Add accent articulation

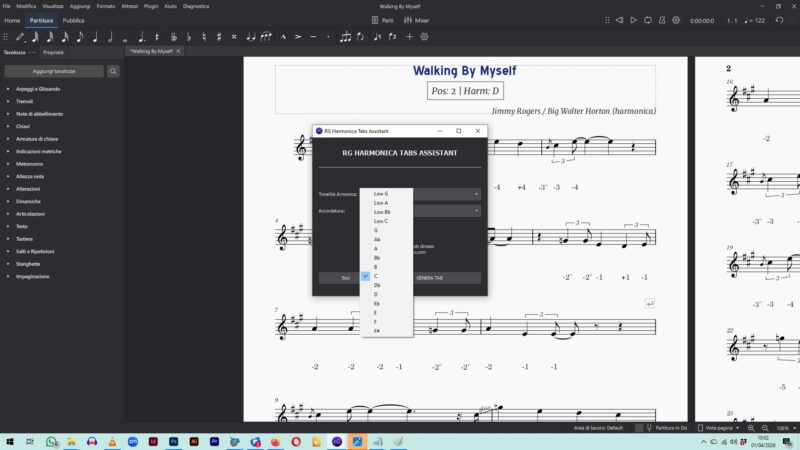298,37
